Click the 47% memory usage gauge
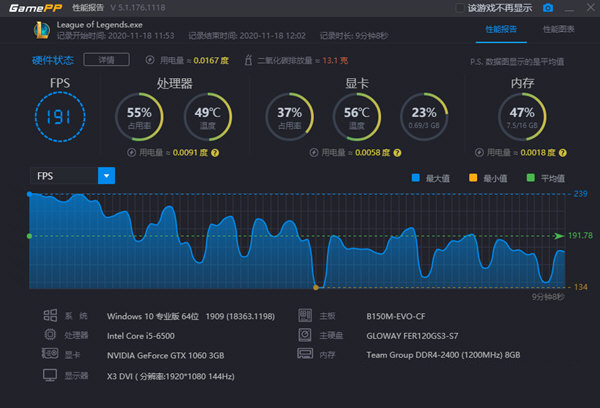This screenshot has height=408, width=600. pyautogui.click(x=522, y=117)
